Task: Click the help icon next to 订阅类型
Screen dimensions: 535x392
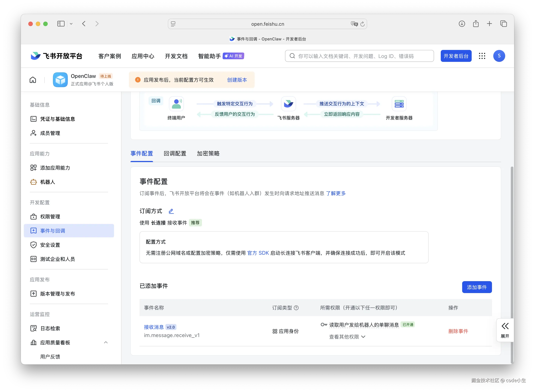Action: point(296,308)
